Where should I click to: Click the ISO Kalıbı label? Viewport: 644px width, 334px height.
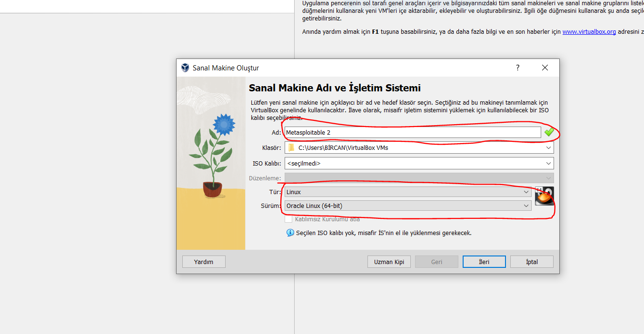(x=267, y=163)
